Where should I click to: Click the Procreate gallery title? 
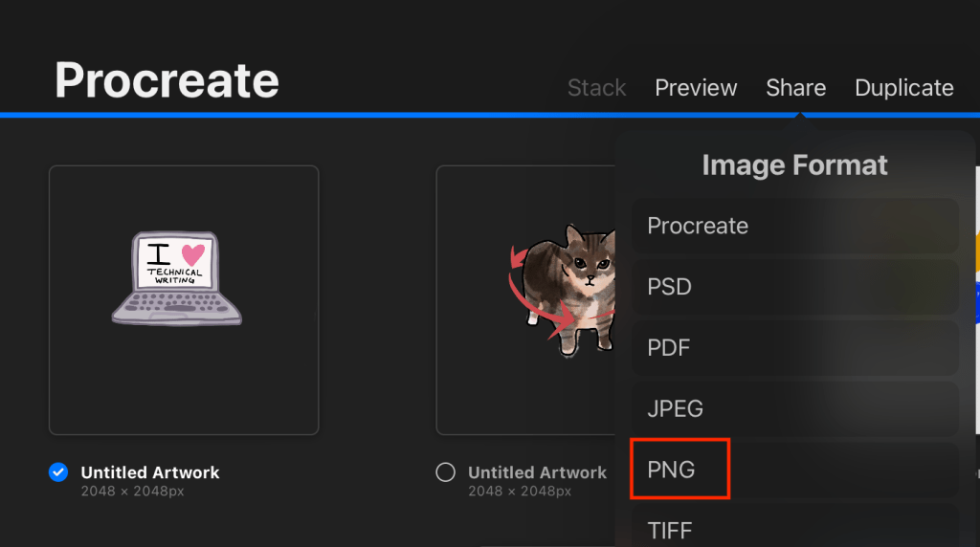167,80
